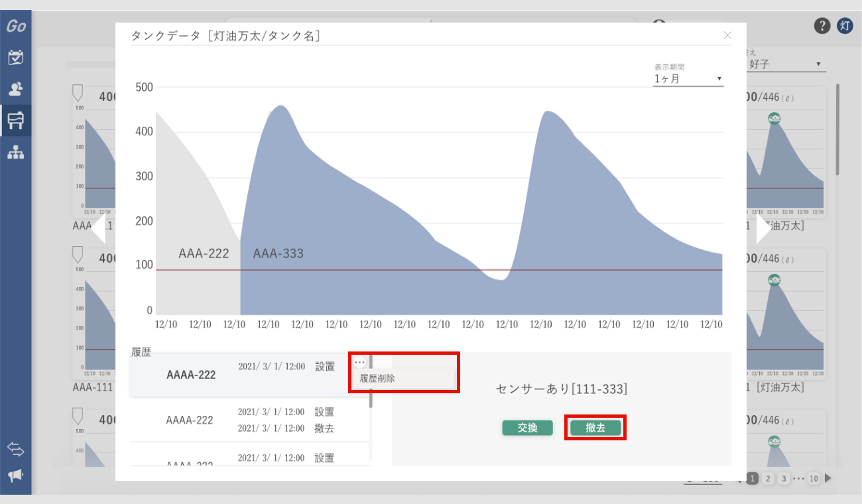Click the 撤去 entry in history list
Viewport: 862px width, 504px height.
324,428
